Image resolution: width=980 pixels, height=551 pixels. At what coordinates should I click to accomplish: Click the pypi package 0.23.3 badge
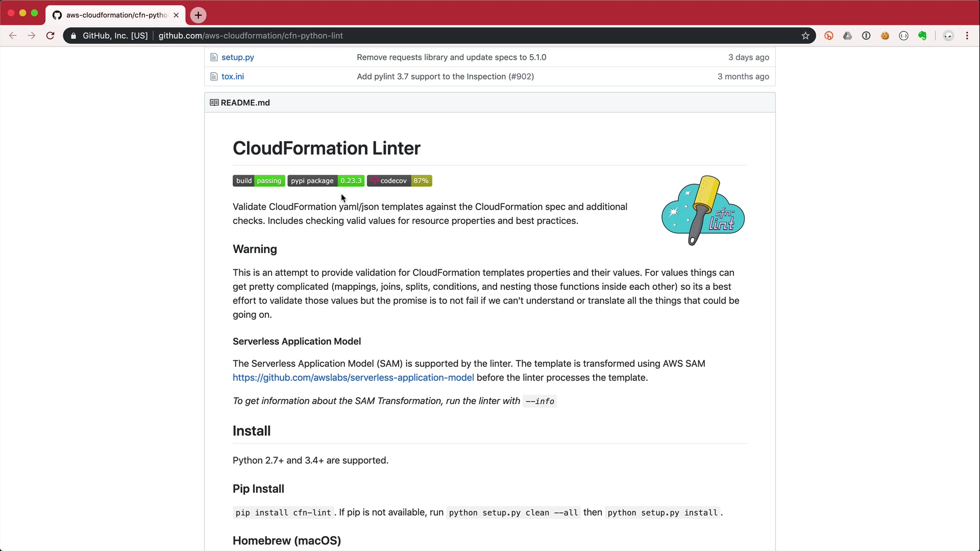click(326, 181)
